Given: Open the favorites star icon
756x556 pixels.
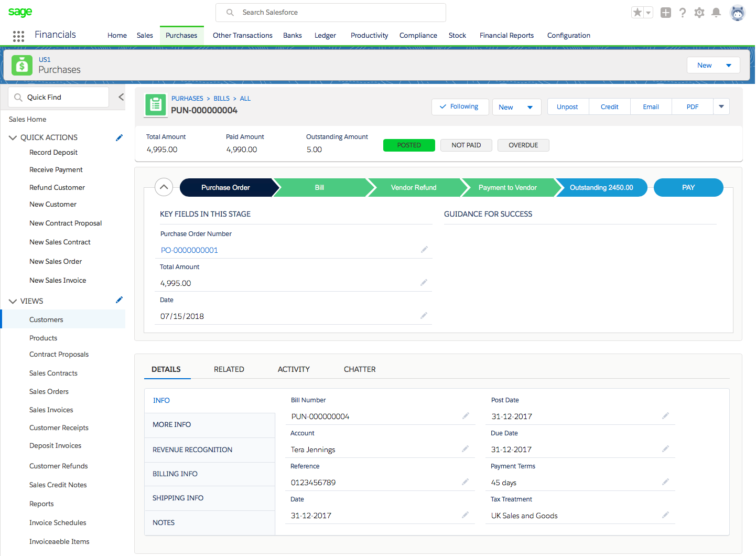Looking at the screenshot, I should (x=638, y=13).
